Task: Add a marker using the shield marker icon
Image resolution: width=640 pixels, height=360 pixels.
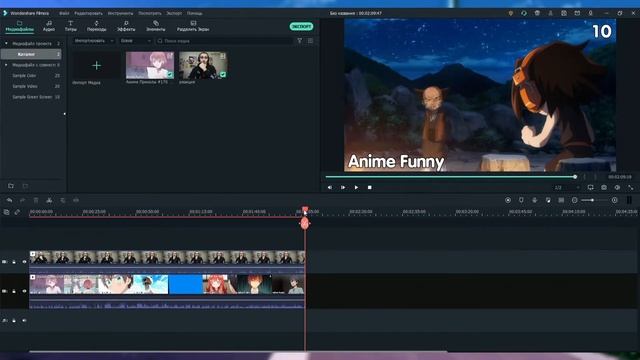Action: point(521,200)
